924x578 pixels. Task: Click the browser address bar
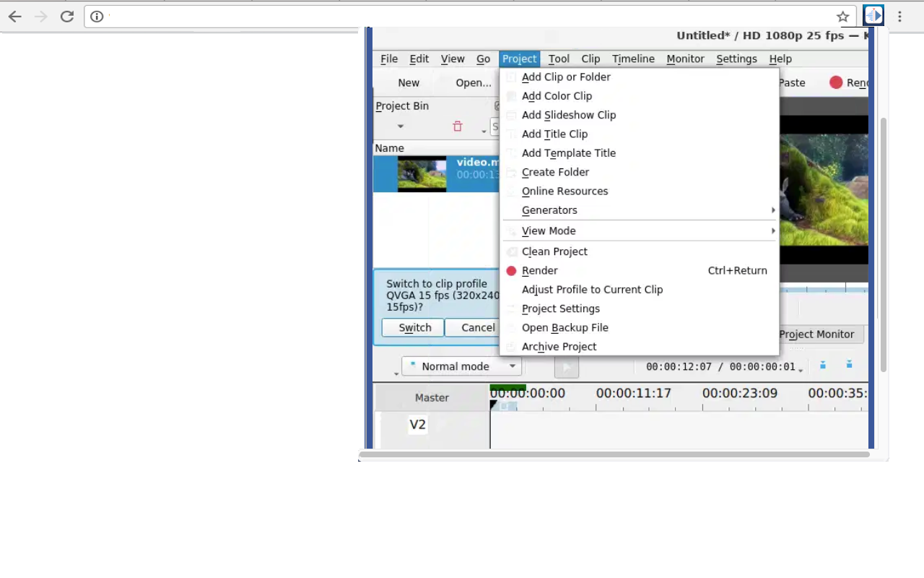tap(469, 17)
